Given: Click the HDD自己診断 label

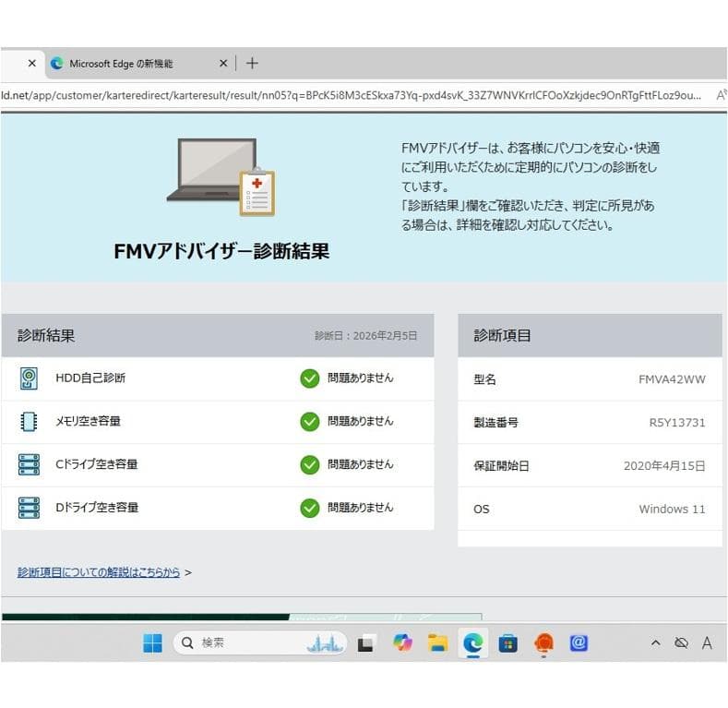Looking at the screenshot, I should point(90,378).
